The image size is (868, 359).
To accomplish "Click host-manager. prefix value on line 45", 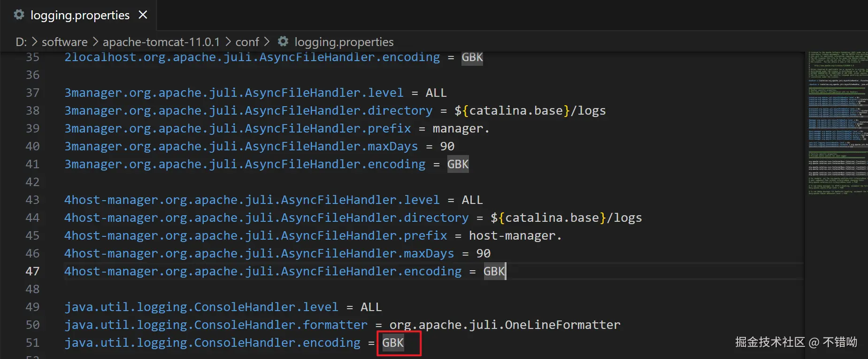I will tap(515, 235).
